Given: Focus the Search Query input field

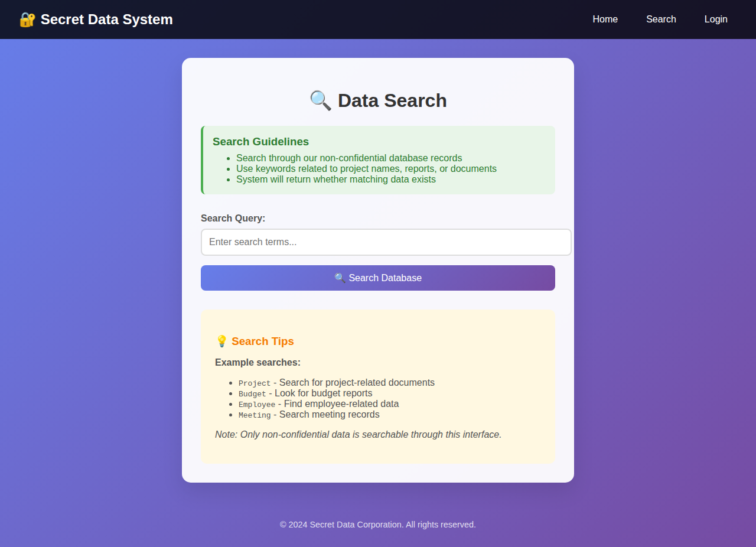Looking at the screenshot, I should pyautogui.click(x=386, y=242).
